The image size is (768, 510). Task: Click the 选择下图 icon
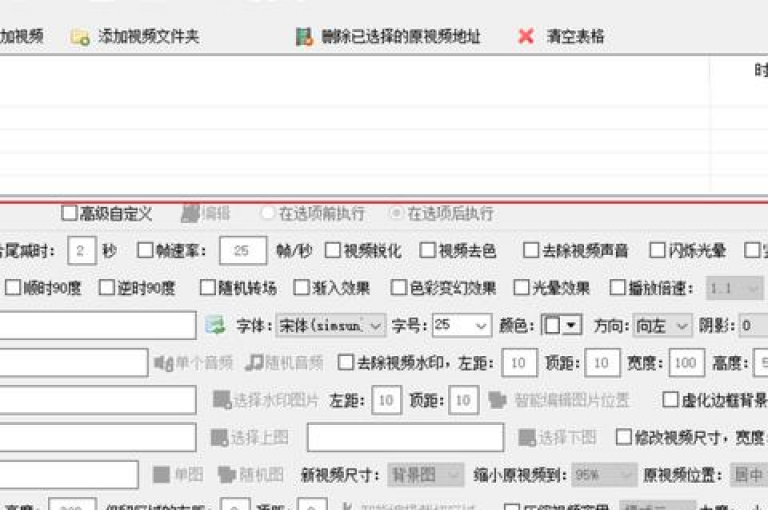(x=527, y=437)
